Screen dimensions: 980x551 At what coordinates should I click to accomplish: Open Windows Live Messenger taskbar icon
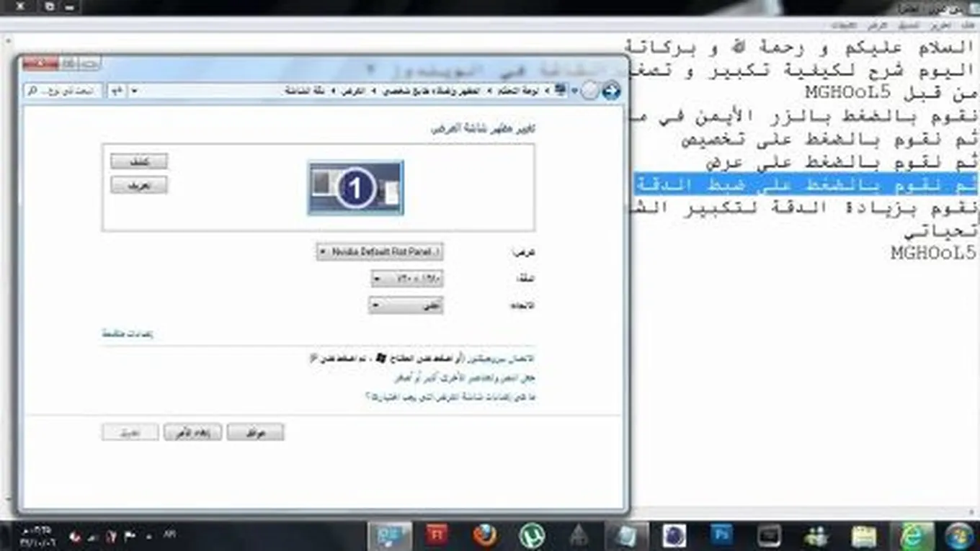pos(816,535)
